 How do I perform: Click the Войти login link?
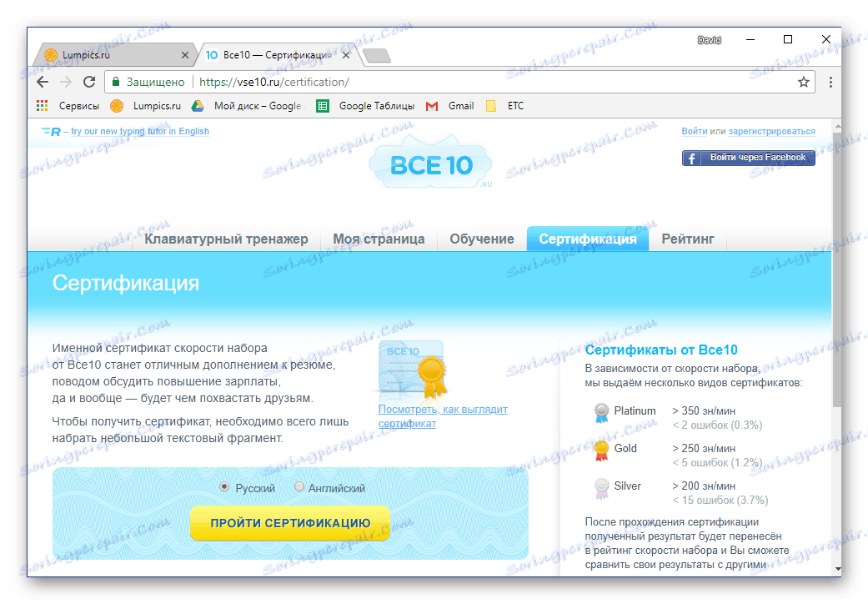(x=695, y=131)
